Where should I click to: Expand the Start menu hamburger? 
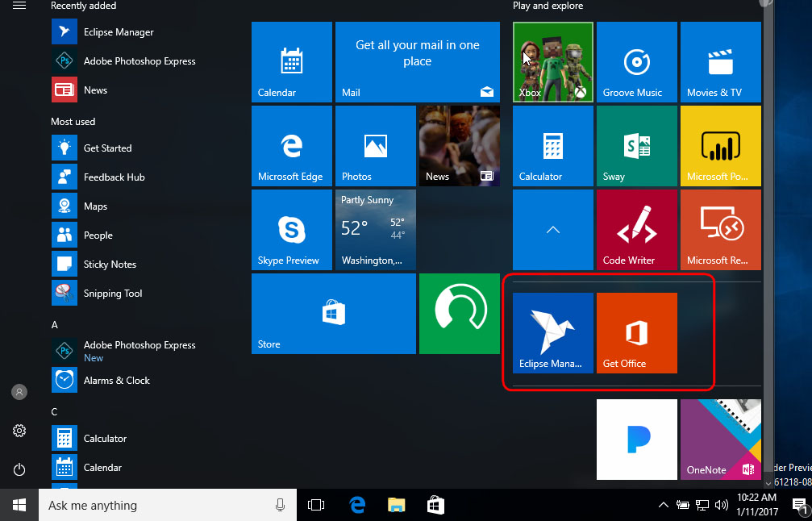coord(19,6)
